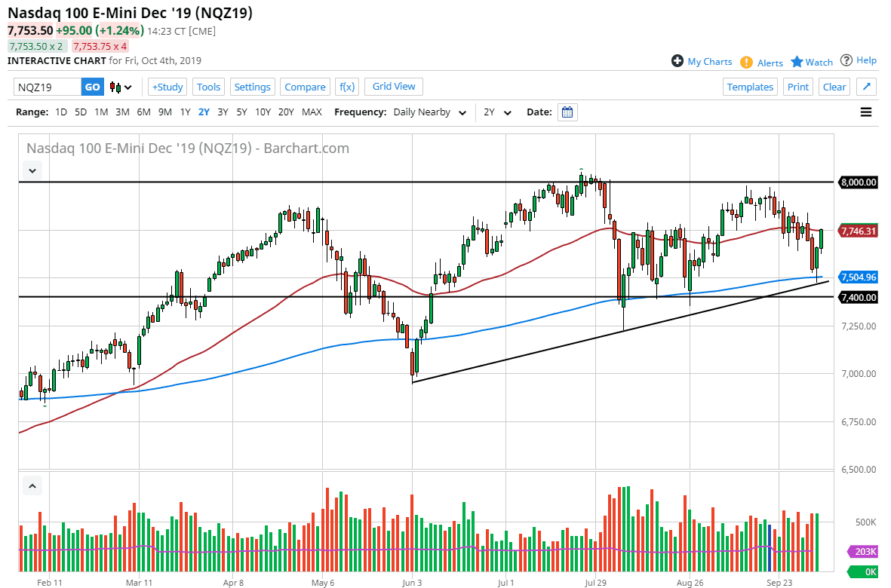Open the Settings menu
This screenshot has width=891, height=588.
click(252, 87)
